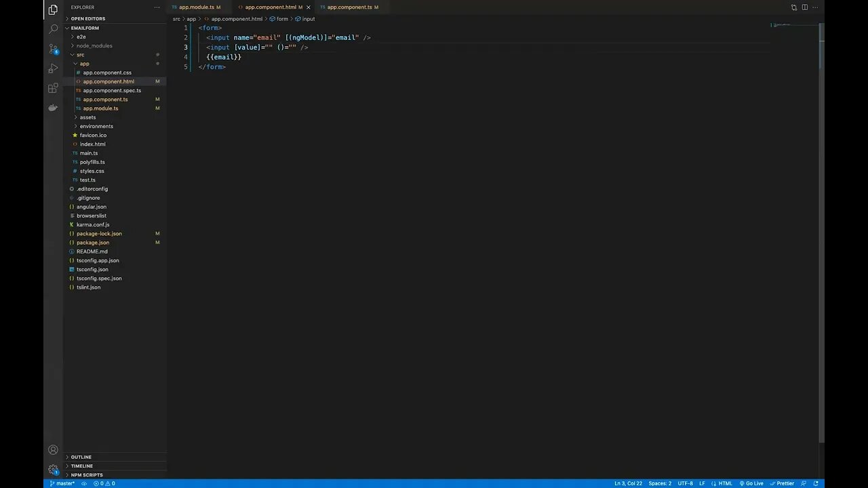Screen dimensions: 868x488
Task: Expand the Outline panel
Action: pos(115,457)
